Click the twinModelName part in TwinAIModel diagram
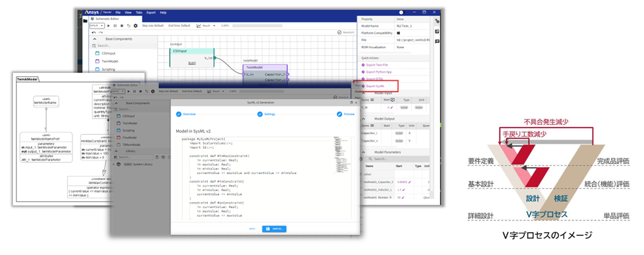The image size is (644, 255). point(45,102)
